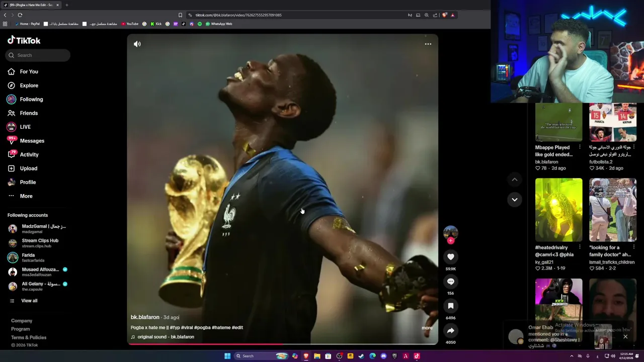Open the 'looking for a family doctor' thumbnail
This screenshot has height=362, width=644.
[613, 210]
